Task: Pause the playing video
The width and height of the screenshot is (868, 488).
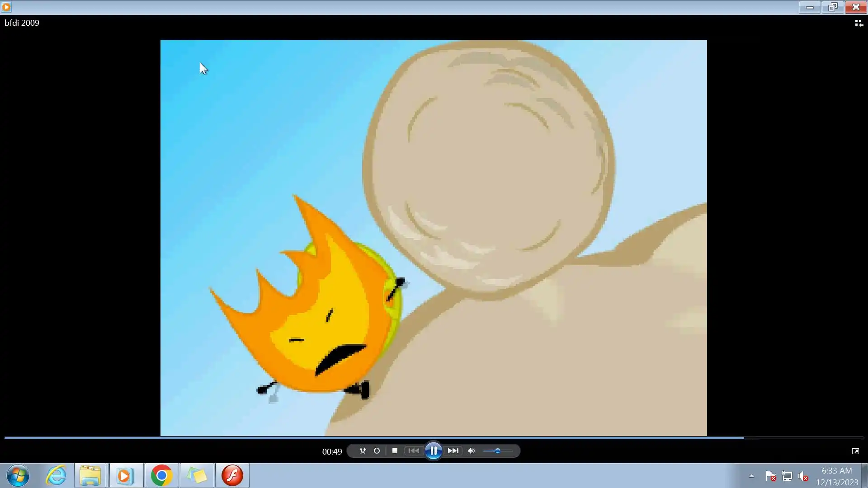Action: [433, 451]
